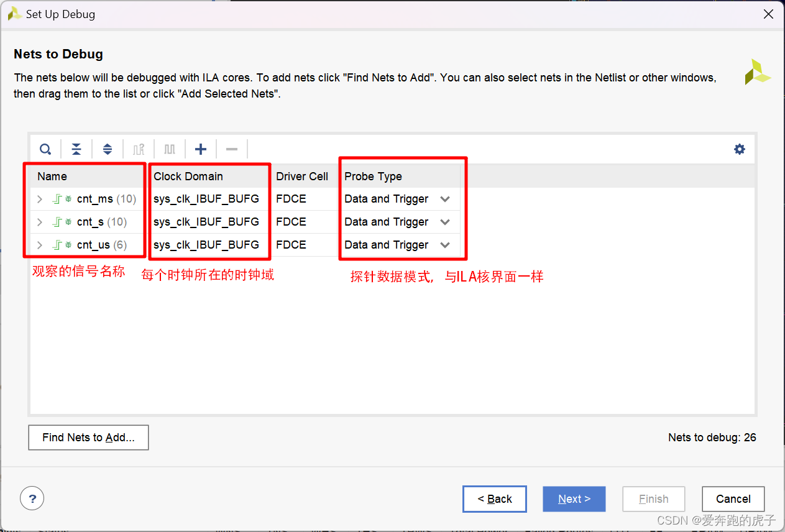The image size is (785, 532).
Task: Collapse all nets in the list
Action: pos(76,149)
